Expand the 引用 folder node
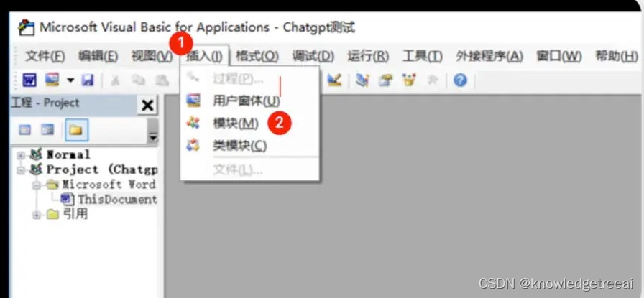The height and width of the screenshot is (298, 644). [37, 215]
